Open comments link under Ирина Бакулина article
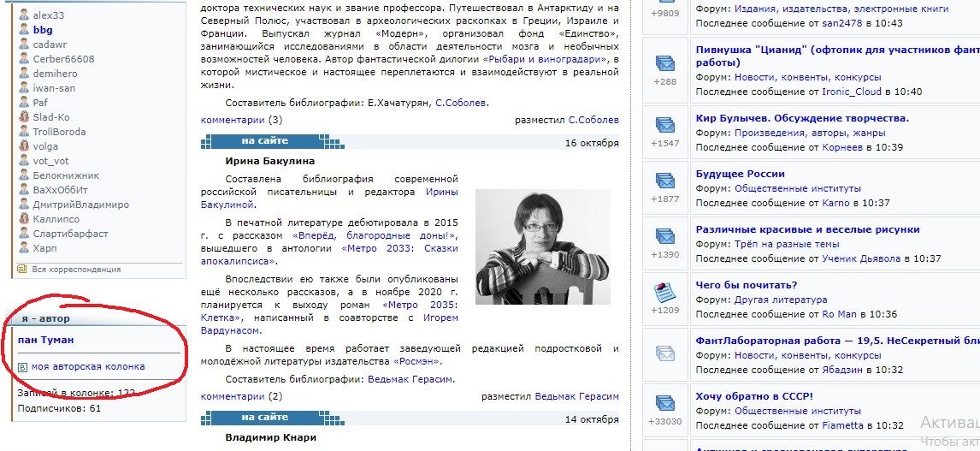 tap(233, 396)
